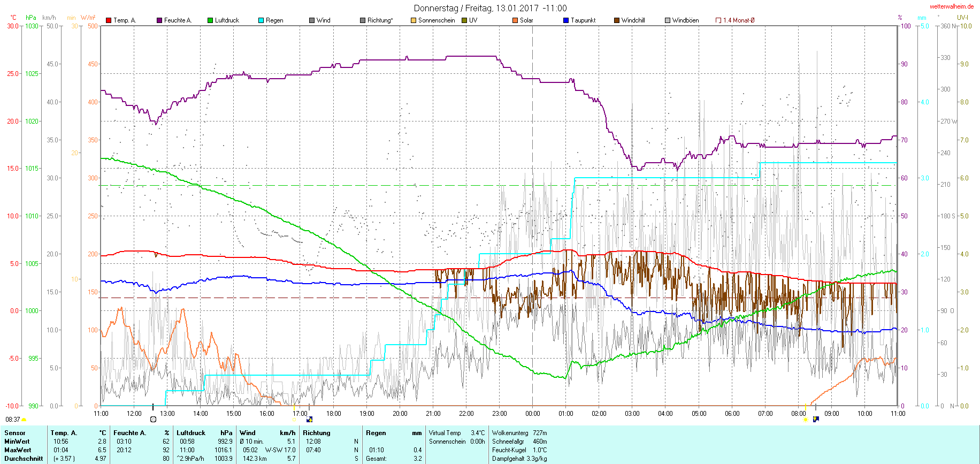Viewport: 980px width, 464px height.
Task: Click the 1.4 Monat-Ø legend label
Action: click(x=739, y=20)
